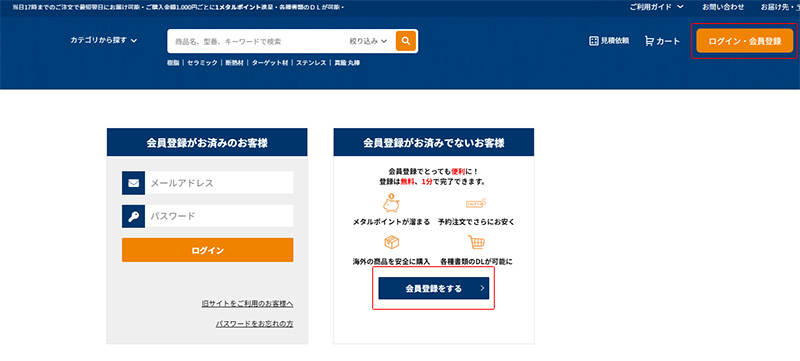Click the ログイン・会員登録 button
This screenshot has height=361, width=800.
click(x=745, y=41)
